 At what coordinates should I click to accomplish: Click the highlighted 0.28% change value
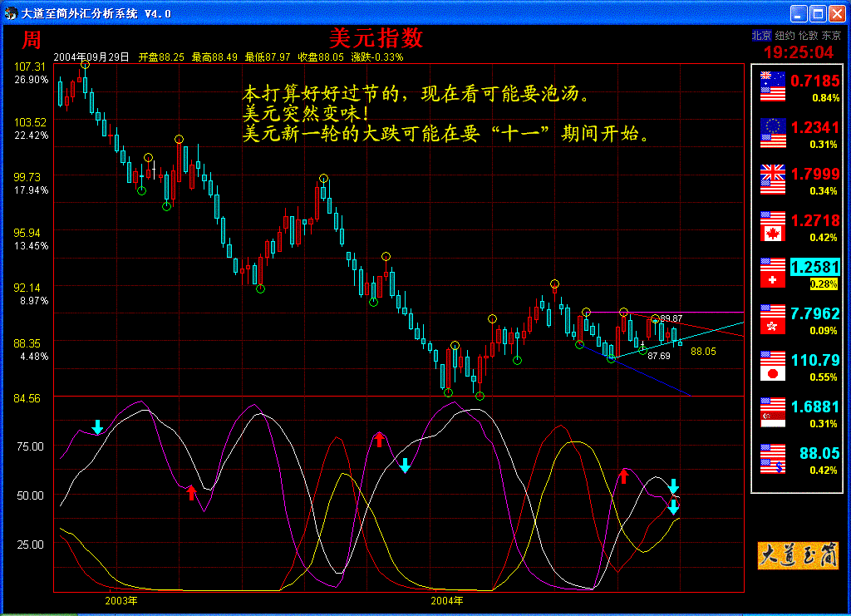(x=824, y=283)
